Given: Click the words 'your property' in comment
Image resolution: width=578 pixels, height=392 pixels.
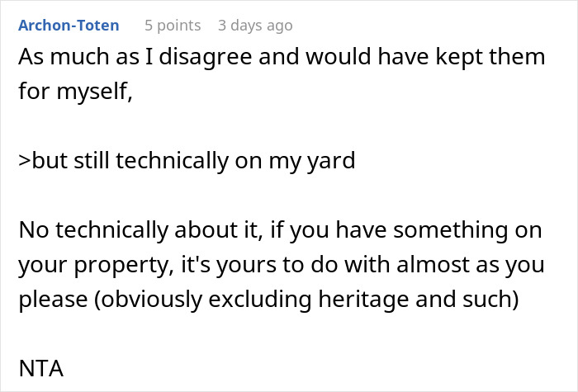Looking at the screenshot, I should (x=92, y=265).
